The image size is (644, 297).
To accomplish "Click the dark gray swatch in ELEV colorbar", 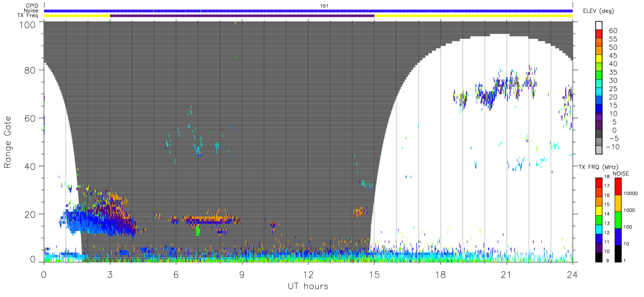I will pos(599,134).
